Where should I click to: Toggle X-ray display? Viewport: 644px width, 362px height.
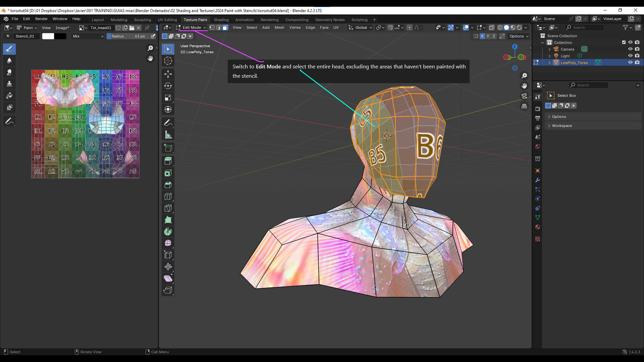492,27
